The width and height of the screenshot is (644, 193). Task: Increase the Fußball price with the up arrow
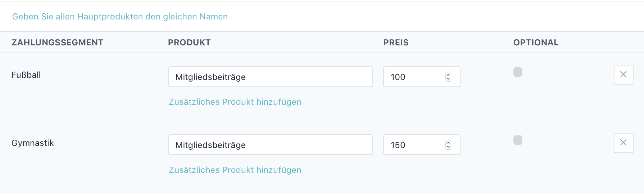[x=448, y=75]
